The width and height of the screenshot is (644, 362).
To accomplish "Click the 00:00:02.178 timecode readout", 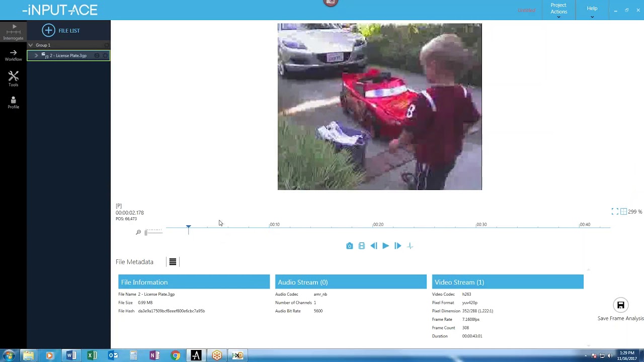I will pyautogui.click(x=130, y=213).
